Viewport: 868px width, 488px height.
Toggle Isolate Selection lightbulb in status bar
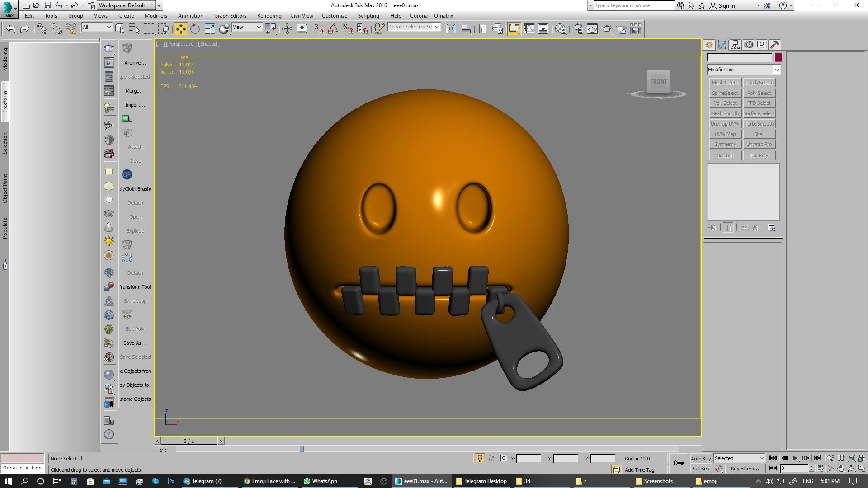(480, 458)
